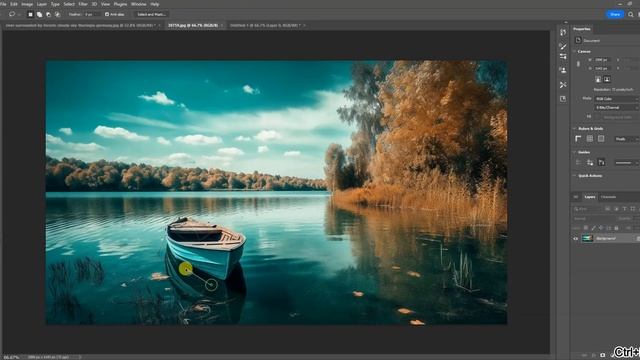Open the scissors-style tools icon in dock

pos(563,85)
